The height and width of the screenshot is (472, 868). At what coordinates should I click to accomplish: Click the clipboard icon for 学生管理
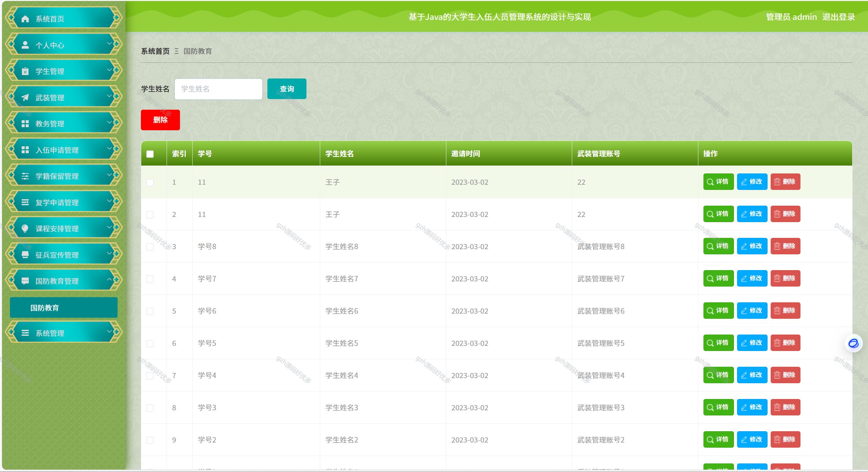coord(25,71)
